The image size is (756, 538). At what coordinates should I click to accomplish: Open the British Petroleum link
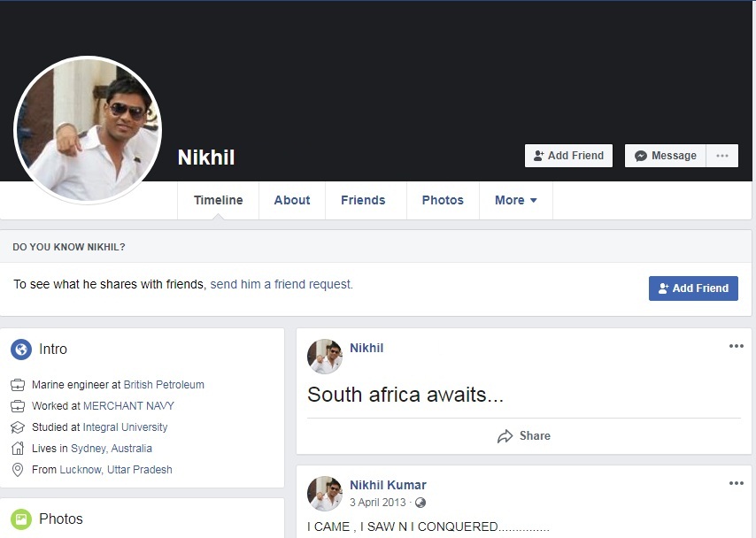(164, 385)
